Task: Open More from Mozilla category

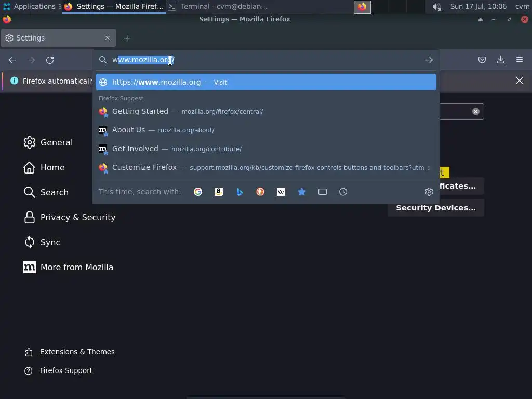Action: [68, 268]
